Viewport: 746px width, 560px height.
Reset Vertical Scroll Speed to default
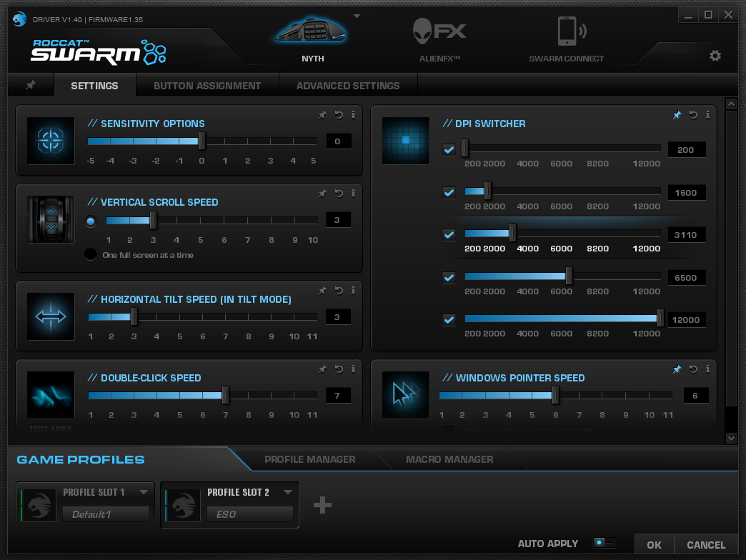point(339,193)
